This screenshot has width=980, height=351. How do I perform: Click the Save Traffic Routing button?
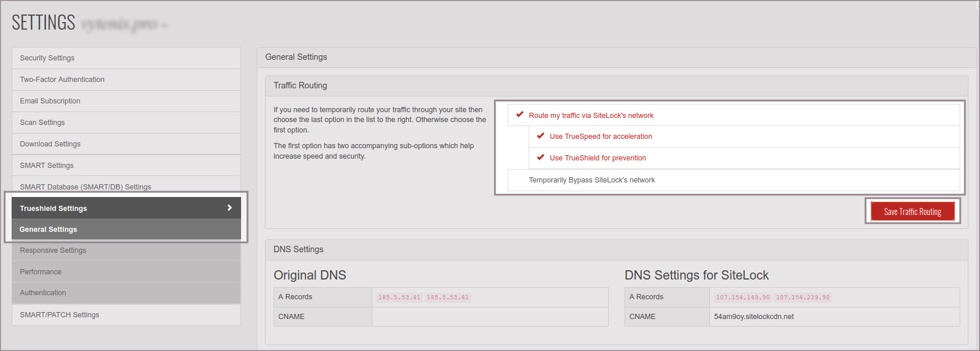click(x=912, y=212)
